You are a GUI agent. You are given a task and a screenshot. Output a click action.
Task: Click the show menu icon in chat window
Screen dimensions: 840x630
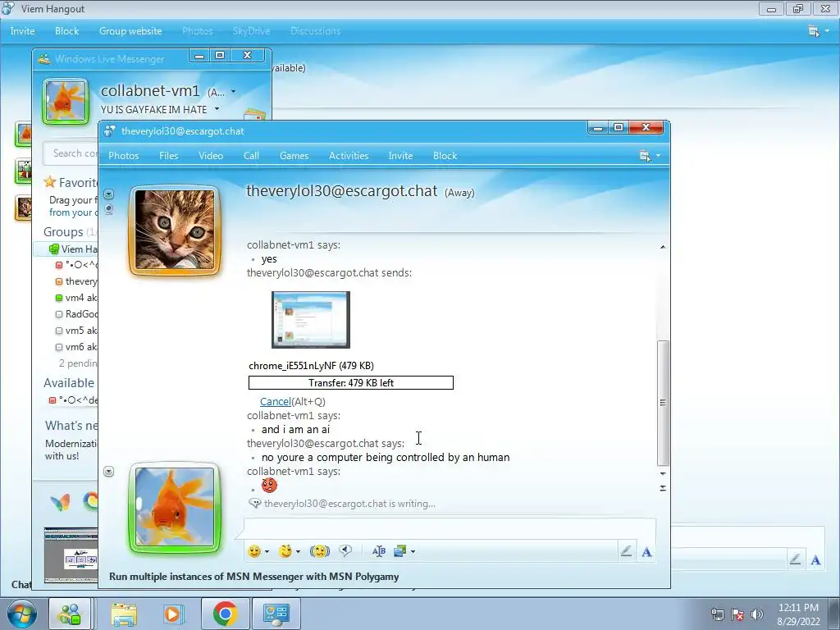[x=645, y=156]
